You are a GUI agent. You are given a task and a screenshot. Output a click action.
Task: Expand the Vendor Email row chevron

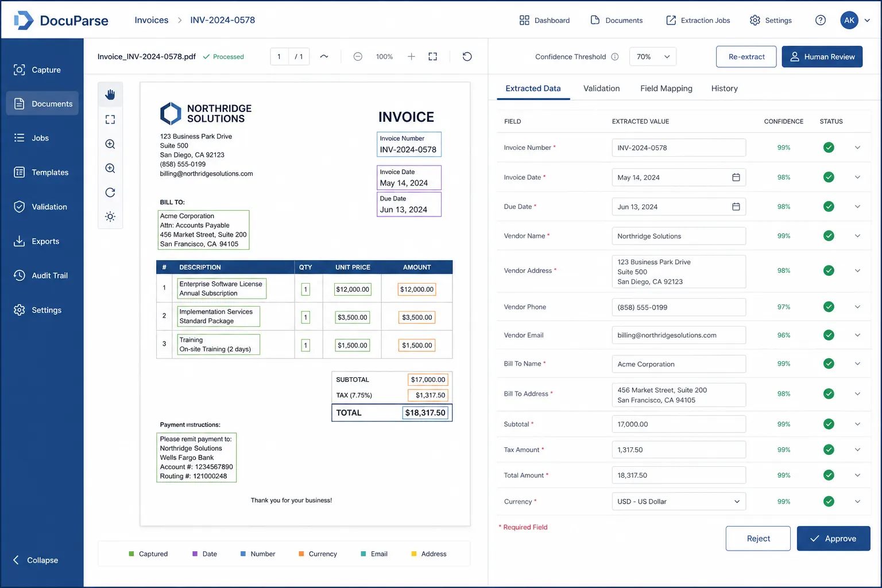(x=857, y=335)
